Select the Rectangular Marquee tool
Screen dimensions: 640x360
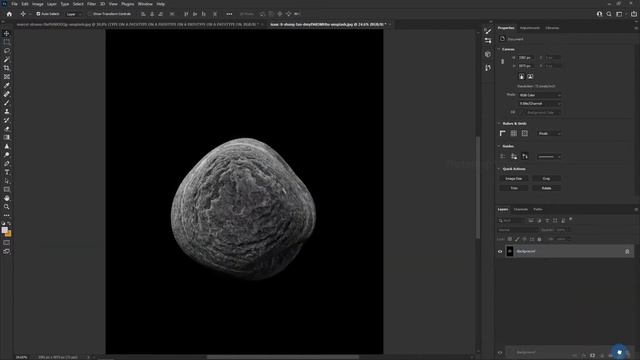click(7, 42)
